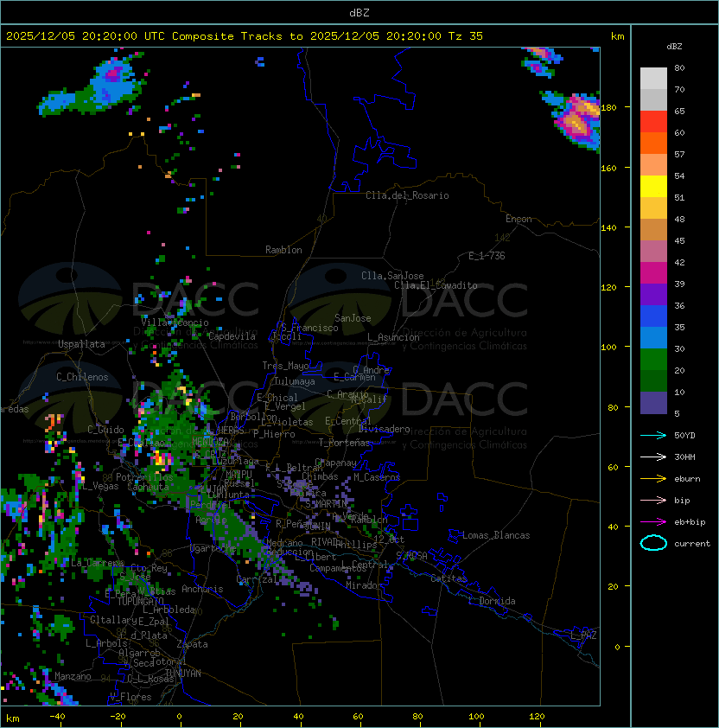Screen dimensions: 719x728
Task: Click the 'La_Carrera' map label
Action: [98, 563]
